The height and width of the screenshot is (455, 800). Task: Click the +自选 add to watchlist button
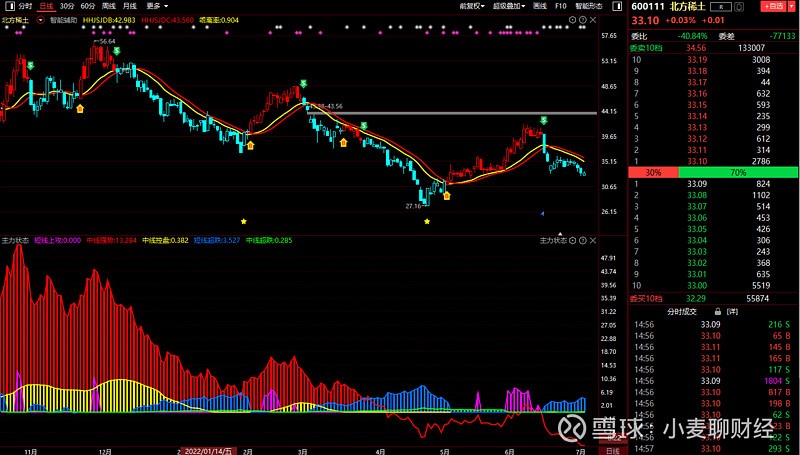pos(774,6)
